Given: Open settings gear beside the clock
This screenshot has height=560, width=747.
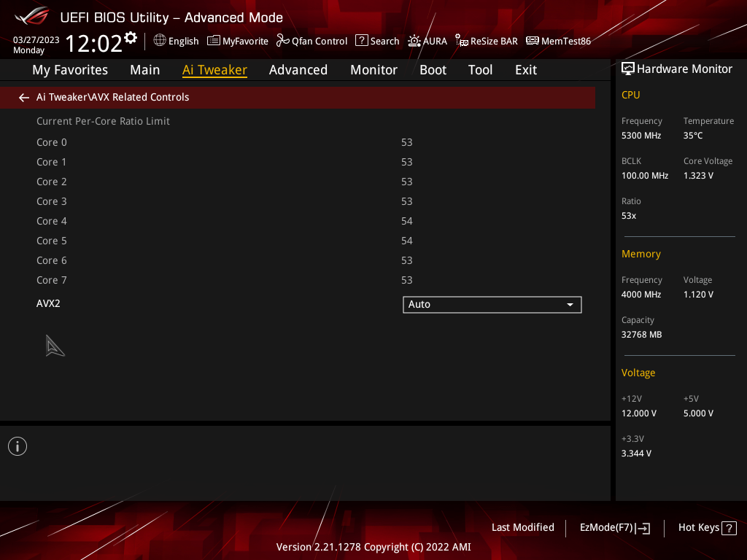Looking at the screenshot, I should click(131, 38).
